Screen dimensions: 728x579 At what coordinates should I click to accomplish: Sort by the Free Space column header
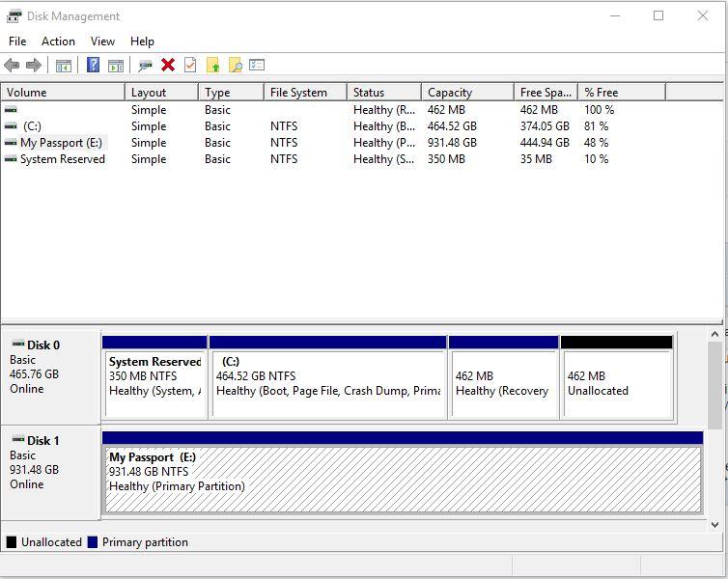pyautogui.click(x=546, y=93)
